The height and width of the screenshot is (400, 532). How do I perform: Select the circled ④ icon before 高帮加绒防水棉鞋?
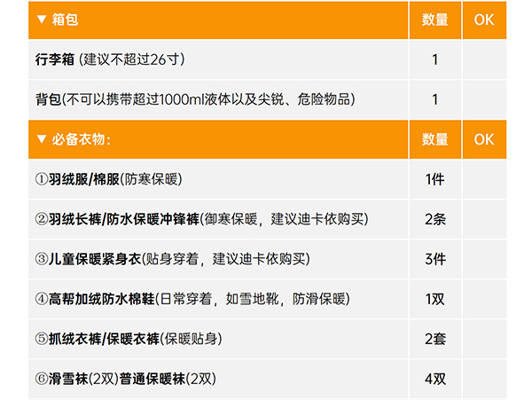tap(41, 299)
